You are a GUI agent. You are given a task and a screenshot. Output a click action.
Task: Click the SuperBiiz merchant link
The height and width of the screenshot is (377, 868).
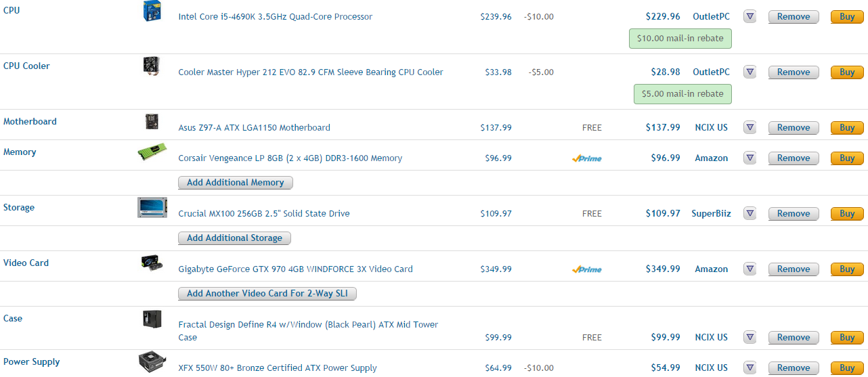[x=711, y=213]
